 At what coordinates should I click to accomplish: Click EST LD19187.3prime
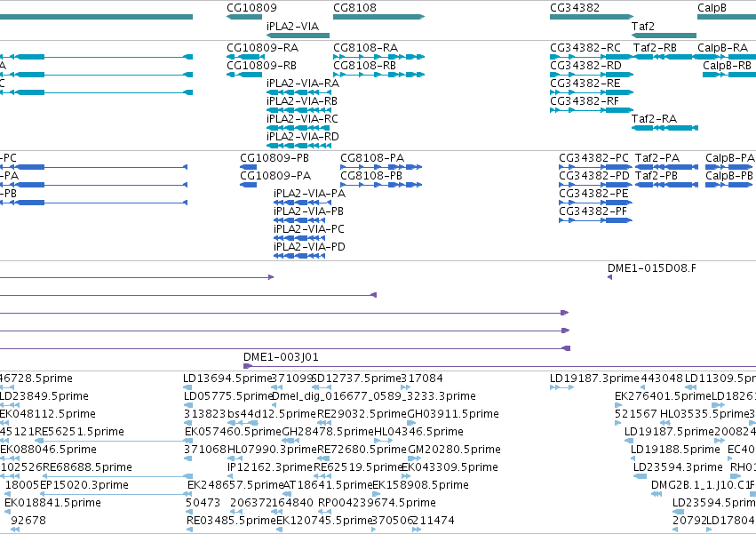click(594, 379)
